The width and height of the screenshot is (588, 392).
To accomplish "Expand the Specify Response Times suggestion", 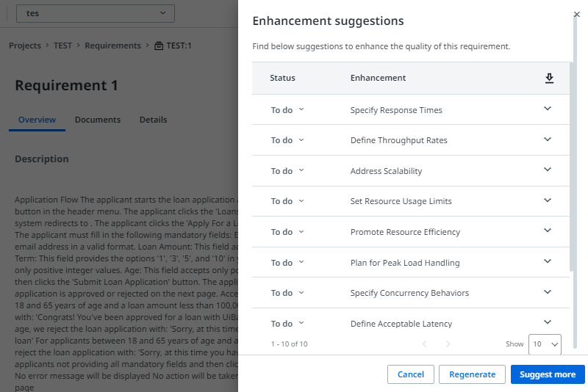I will coord(548,109).
